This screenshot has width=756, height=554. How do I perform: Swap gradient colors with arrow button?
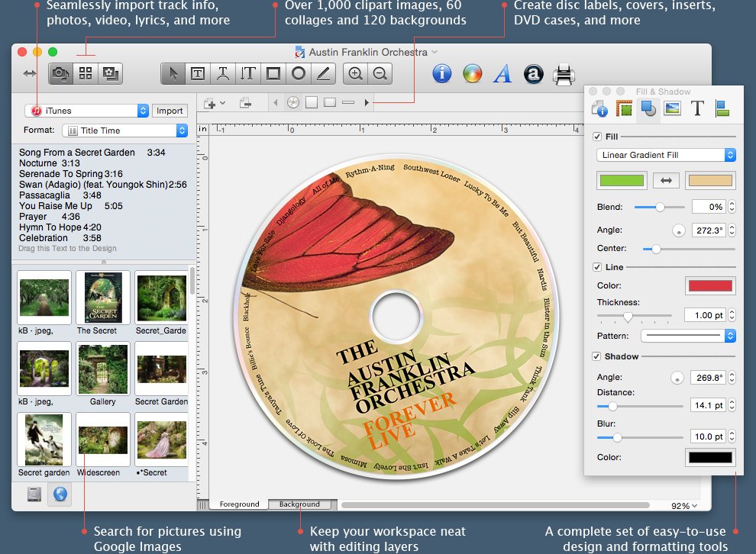[x=666, y=181]
